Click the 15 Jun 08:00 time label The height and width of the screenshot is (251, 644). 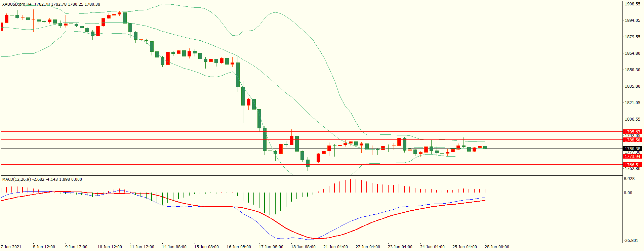coord(206,247)
